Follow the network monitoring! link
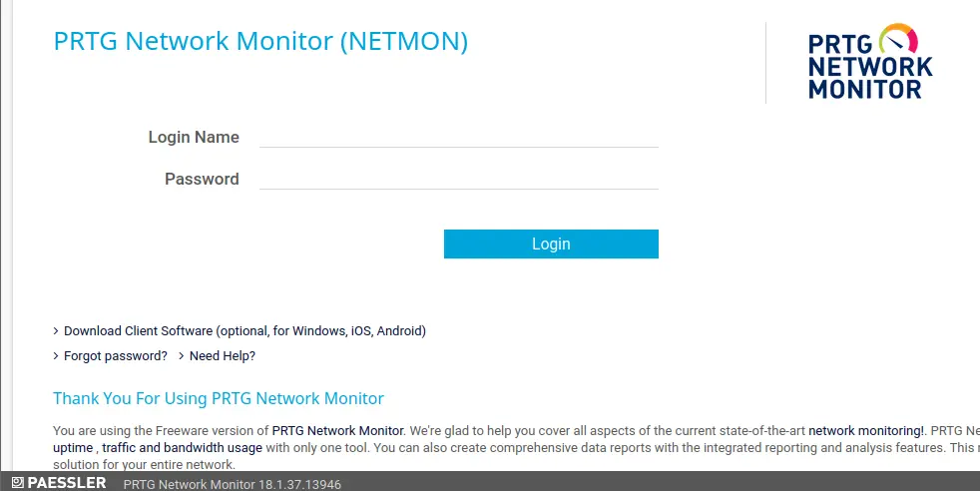This screenshot has width=980, height=491. (865, 431)
